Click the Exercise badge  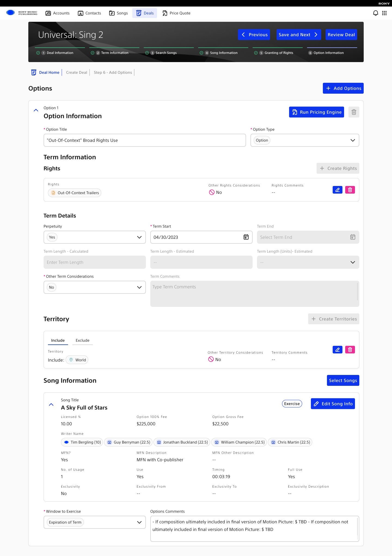292,404
